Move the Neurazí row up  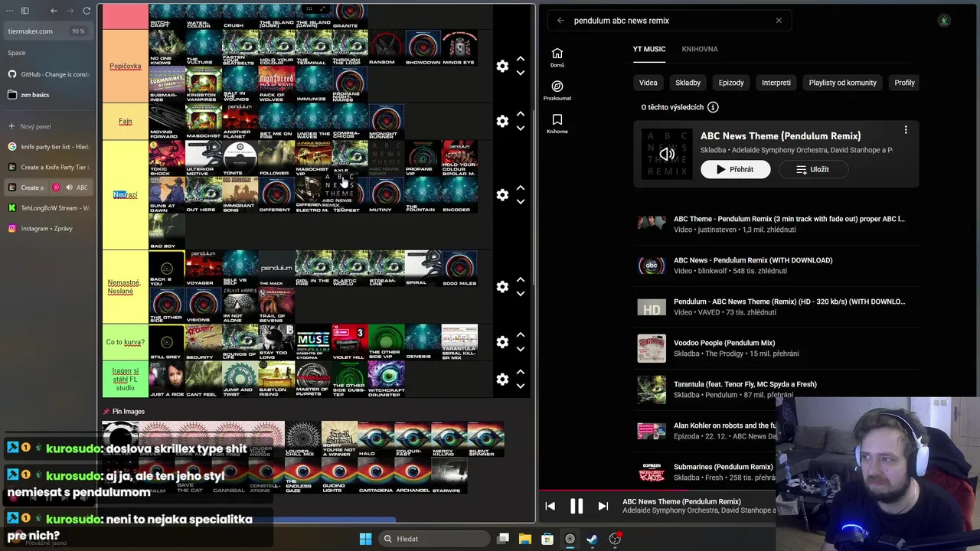(x=521, y=187)
